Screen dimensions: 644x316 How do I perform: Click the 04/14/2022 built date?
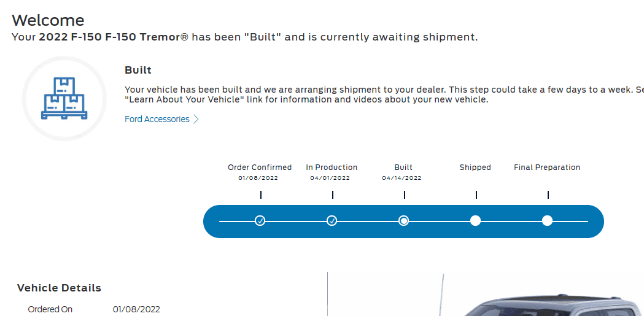coord(402,178)
